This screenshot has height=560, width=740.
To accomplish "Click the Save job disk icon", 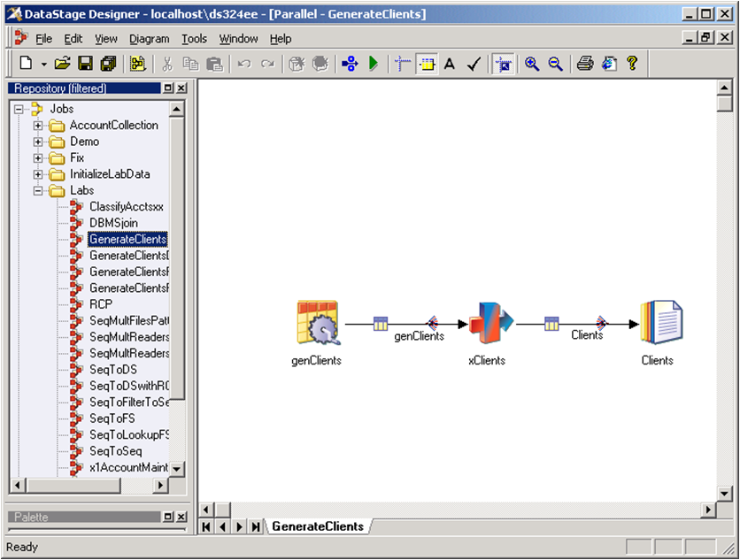I will coord(85,64).
